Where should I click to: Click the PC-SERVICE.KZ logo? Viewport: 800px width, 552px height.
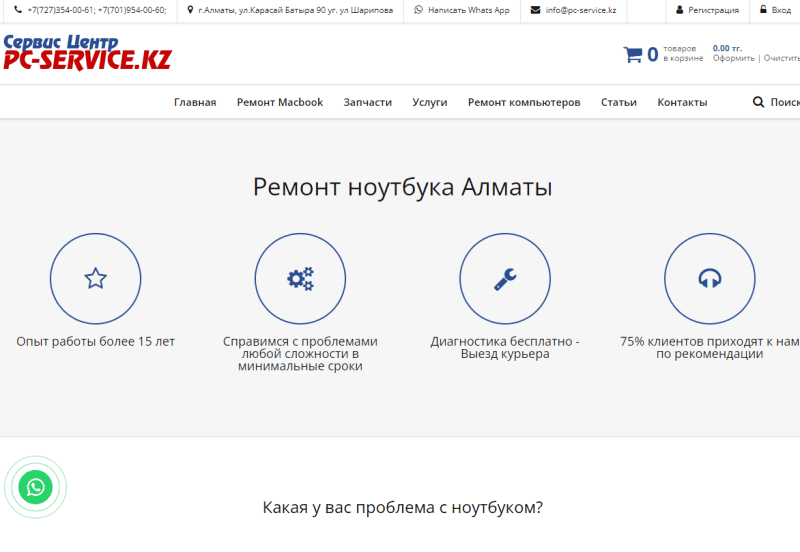pos(87,53)
